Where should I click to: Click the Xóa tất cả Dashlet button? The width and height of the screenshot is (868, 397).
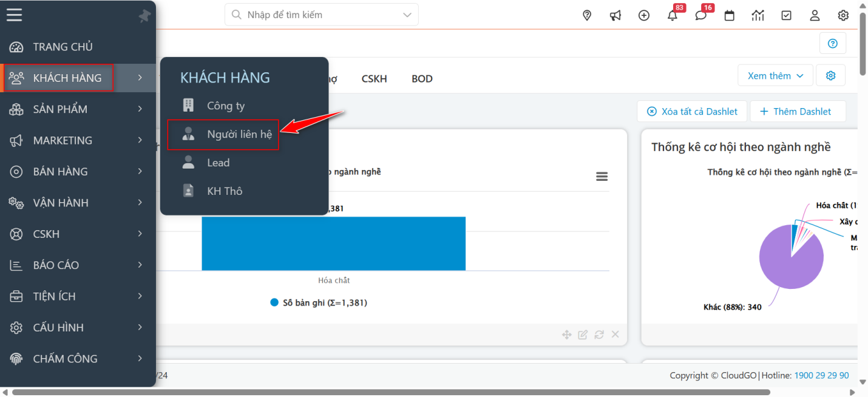[692, 111]
